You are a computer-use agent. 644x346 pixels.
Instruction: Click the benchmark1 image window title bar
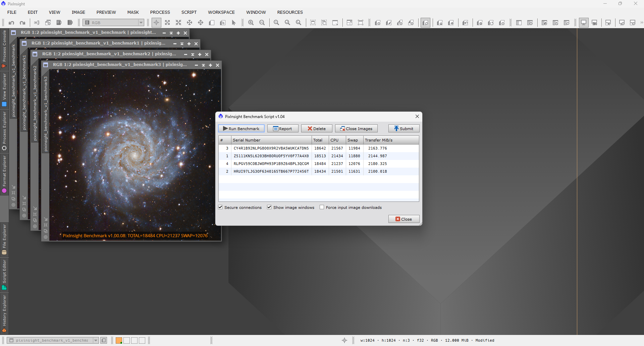[x=98, y=43]
